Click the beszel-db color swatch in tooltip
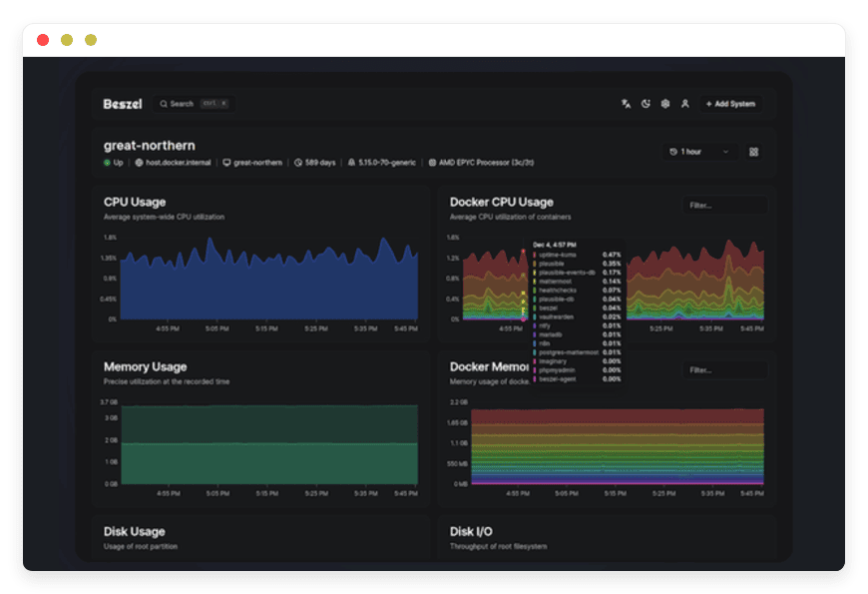Screen dimensions: 868x594 pos(536,308)
